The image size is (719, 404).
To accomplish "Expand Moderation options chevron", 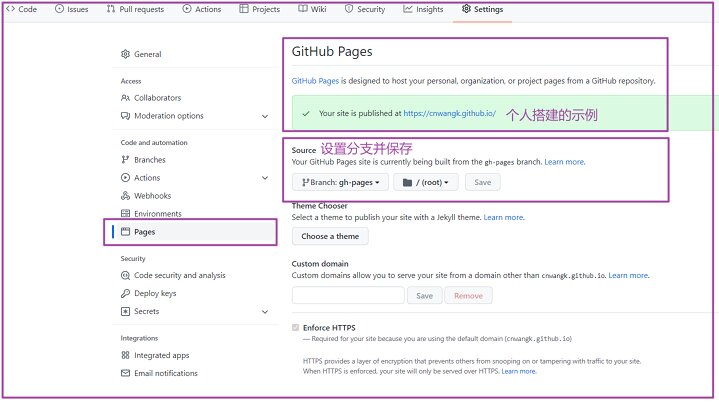I will pyautogui.click(x=265, y=116).
